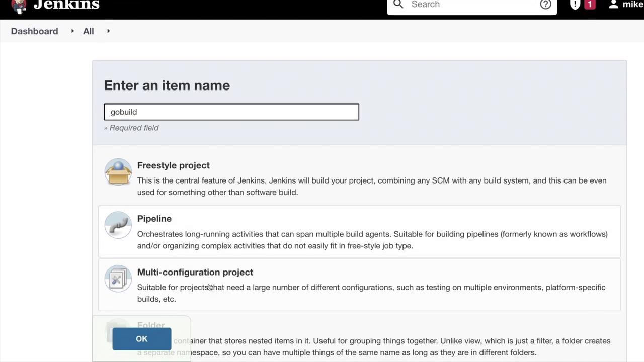The image size is (644, 362).
Task: Go to the Dashboard breadcrumb link
Action: point(34,31)
